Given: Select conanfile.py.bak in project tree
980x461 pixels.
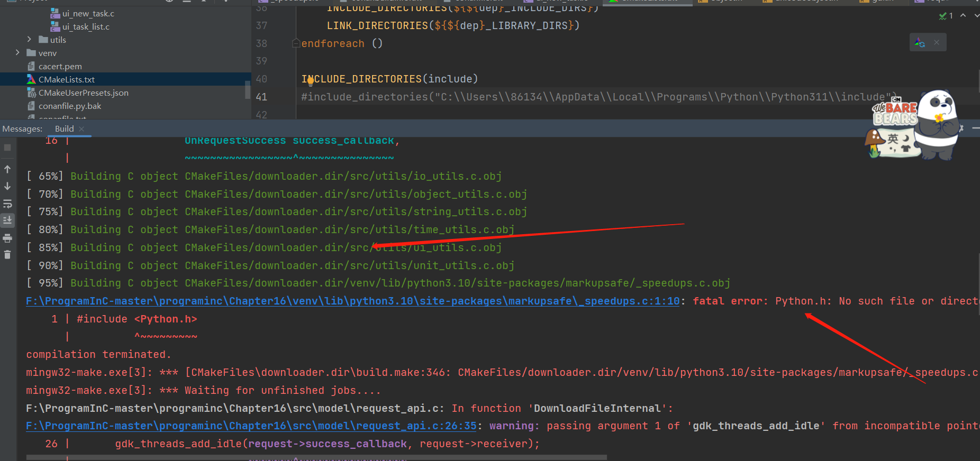Looking at the screenshot, I should [x=70, y=106].
